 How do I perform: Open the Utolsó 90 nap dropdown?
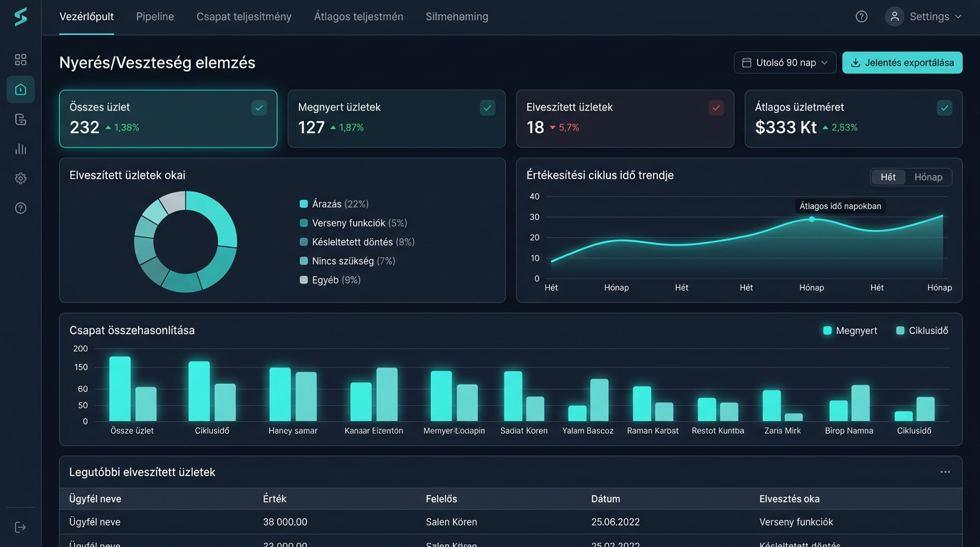point(786,63)
